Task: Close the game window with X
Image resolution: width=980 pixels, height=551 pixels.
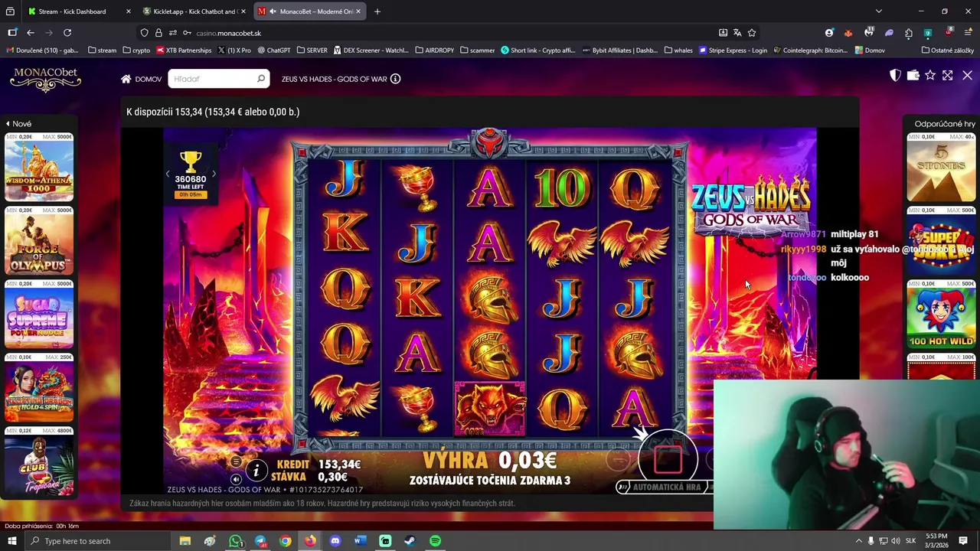Action: 967,75
